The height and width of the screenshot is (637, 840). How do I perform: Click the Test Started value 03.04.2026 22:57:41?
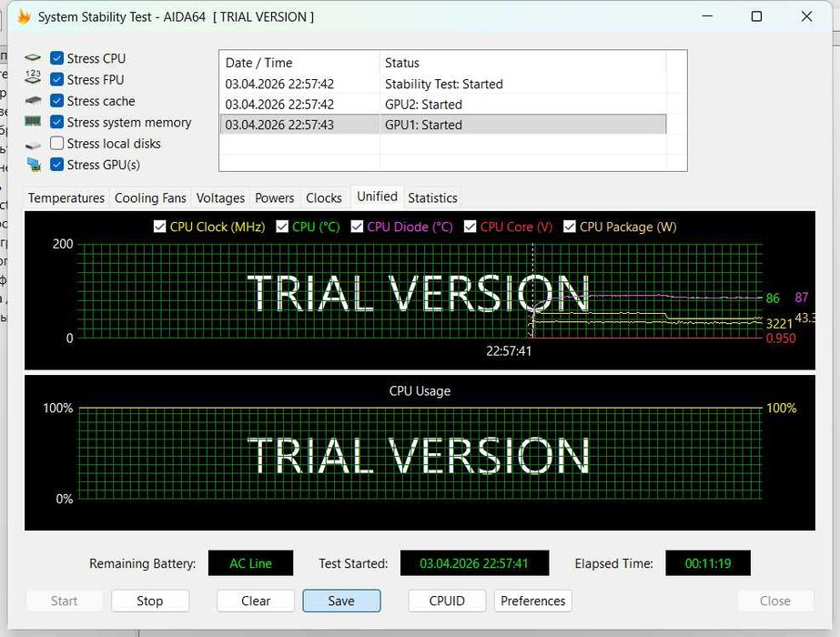pos(474,563)
